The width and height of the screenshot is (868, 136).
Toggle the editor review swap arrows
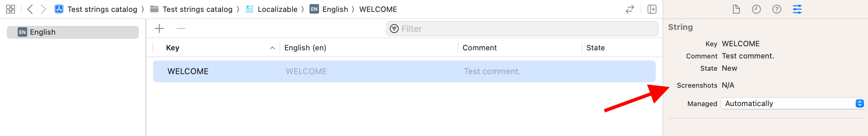(x=630, y=9)
